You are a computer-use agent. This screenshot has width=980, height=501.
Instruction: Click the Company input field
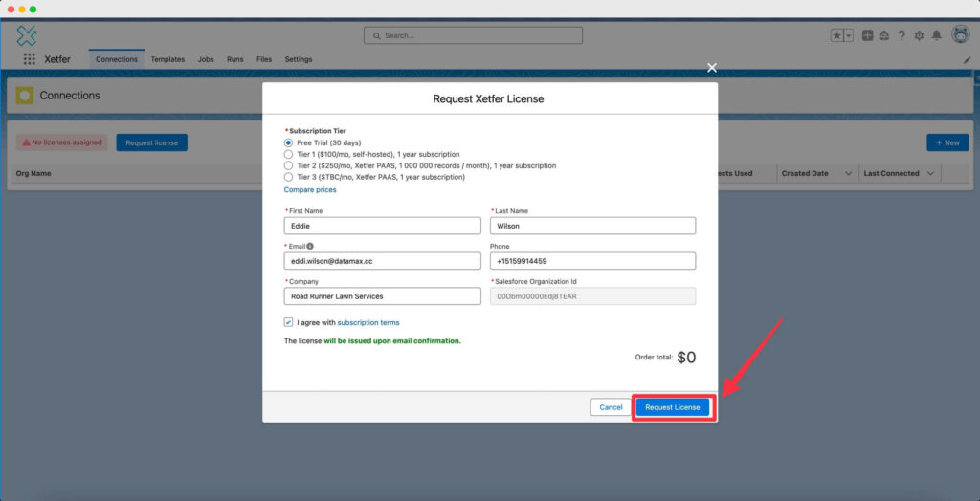(x=383, y=296)
